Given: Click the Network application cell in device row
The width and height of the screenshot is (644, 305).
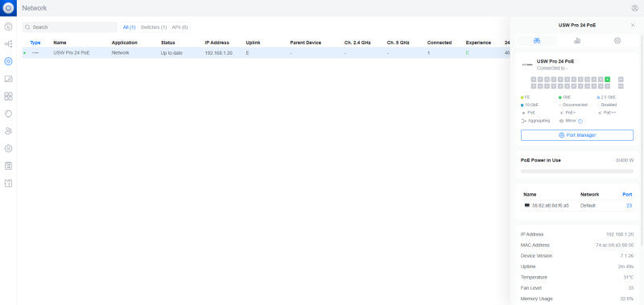Looking at the screenshot, I should click(x=120, y=53).
